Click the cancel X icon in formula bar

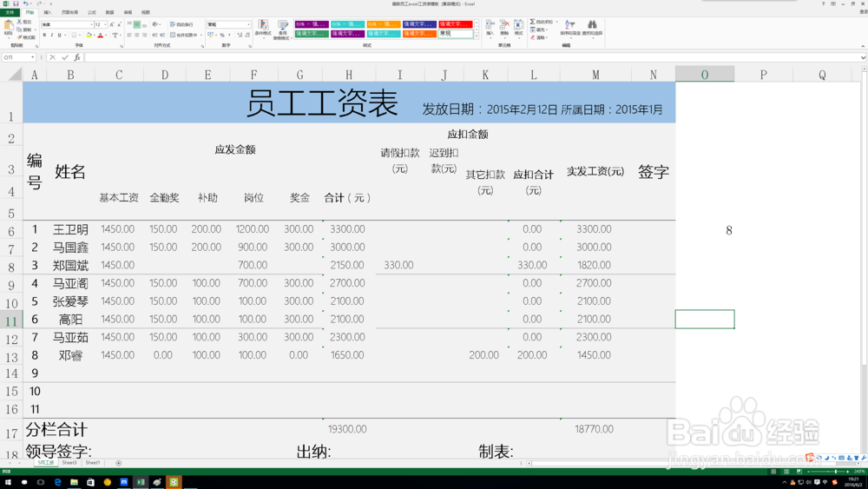(x=53, y=57)
